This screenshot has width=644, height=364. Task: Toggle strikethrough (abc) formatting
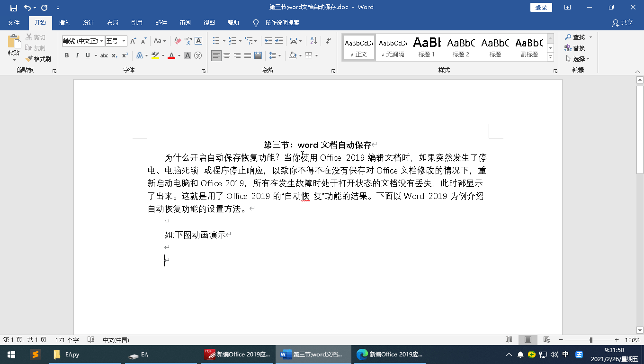(104, 55)
